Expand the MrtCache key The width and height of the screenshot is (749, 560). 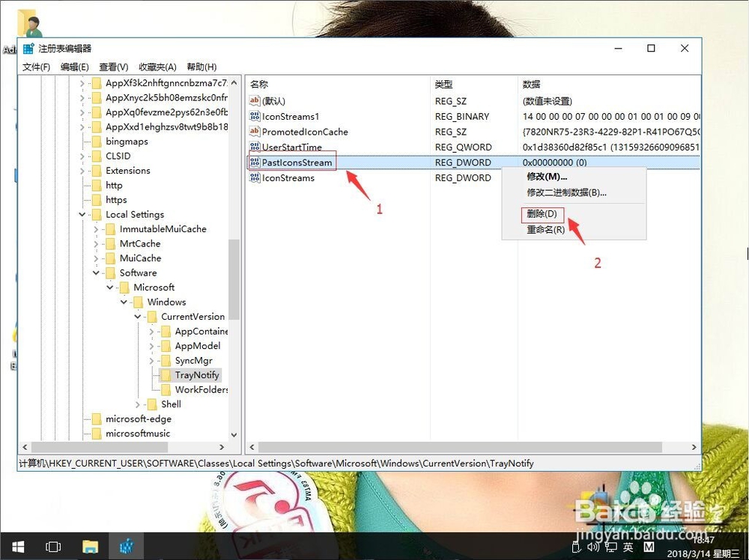pos(96,243)
